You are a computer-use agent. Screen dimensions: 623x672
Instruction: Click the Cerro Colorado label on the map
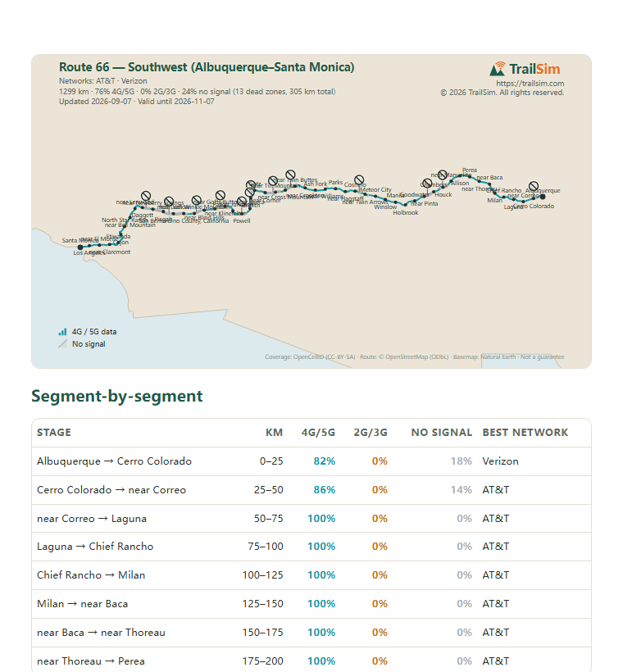534,207
